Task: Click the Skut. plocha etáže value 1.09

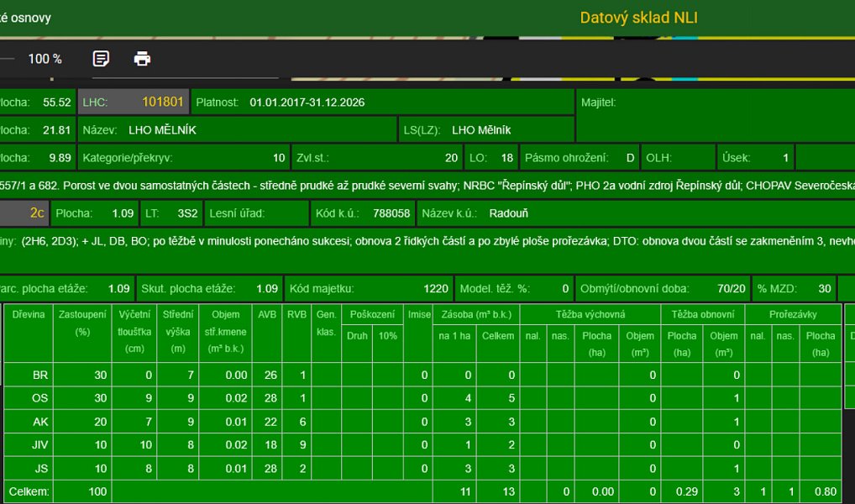Action: coord(267,289)
